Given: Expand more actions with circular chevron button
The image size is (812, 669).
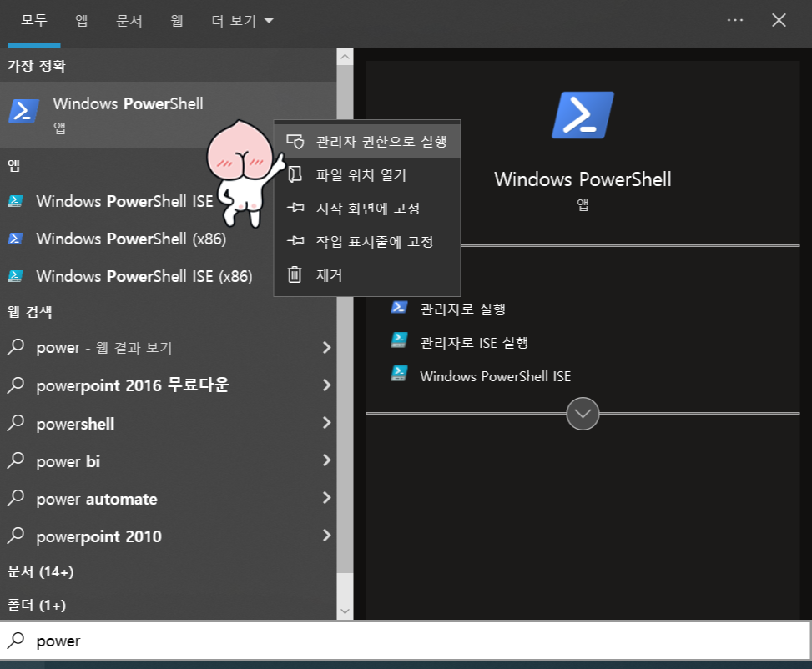Looking at the screenshot, I should coord(583,414).
